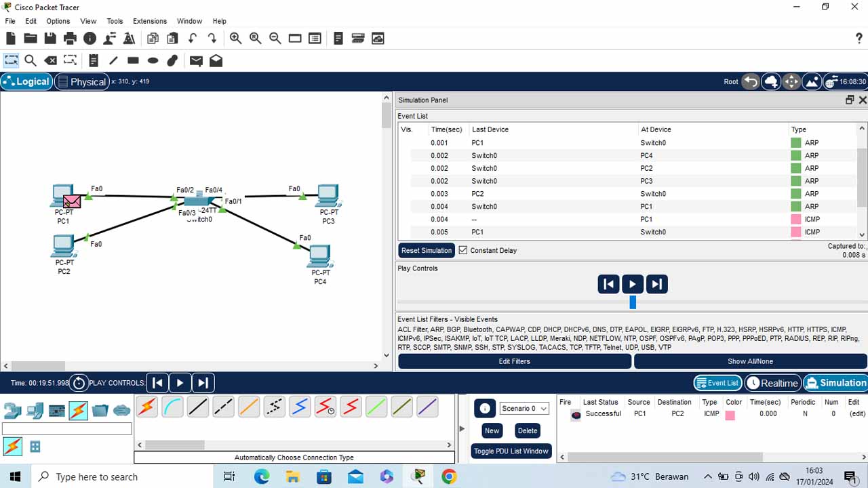
Task: Undo the last action
Action: click(x=193, y=39)
